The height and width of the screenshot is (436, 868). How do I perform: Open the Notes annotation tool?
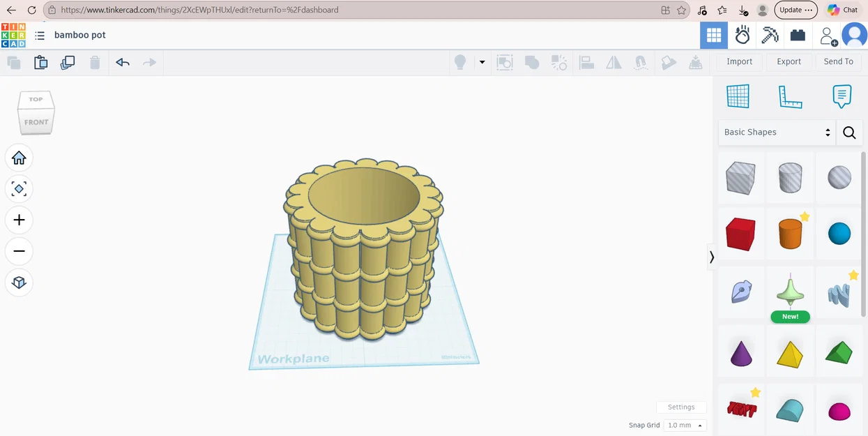[842, 96]
